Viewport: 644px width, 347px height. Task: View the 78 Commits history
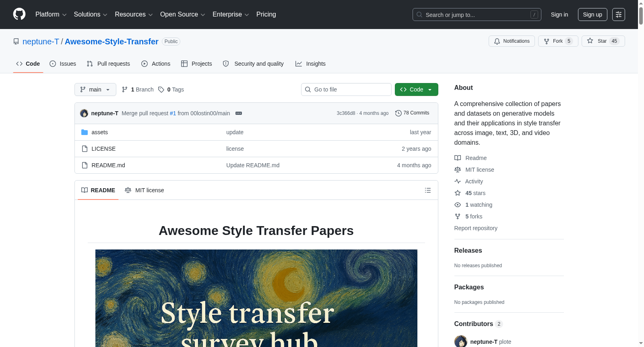click(412, 113)
